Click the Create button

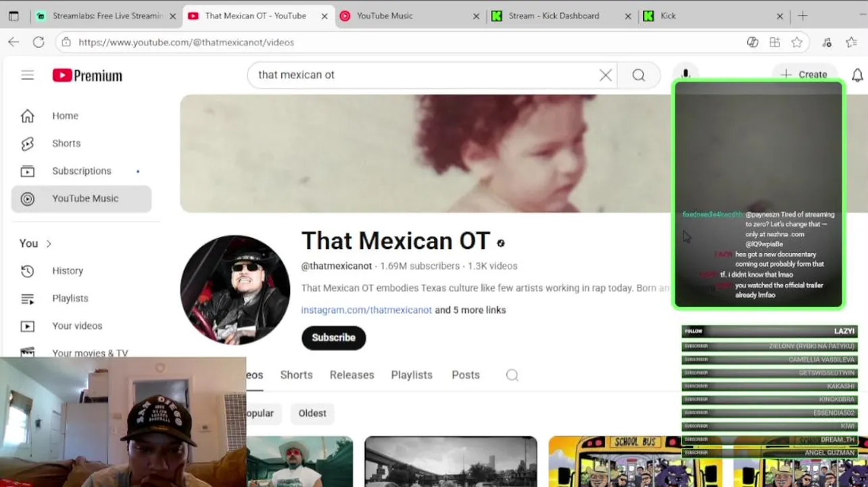[804, 74]
